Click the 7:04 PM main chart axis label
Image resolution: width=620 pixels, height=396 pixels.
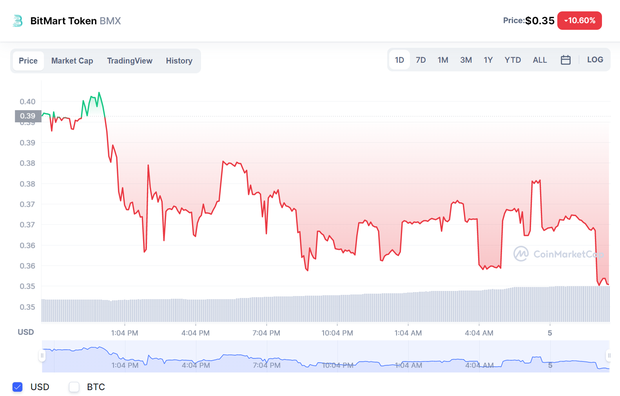[266, 333]
